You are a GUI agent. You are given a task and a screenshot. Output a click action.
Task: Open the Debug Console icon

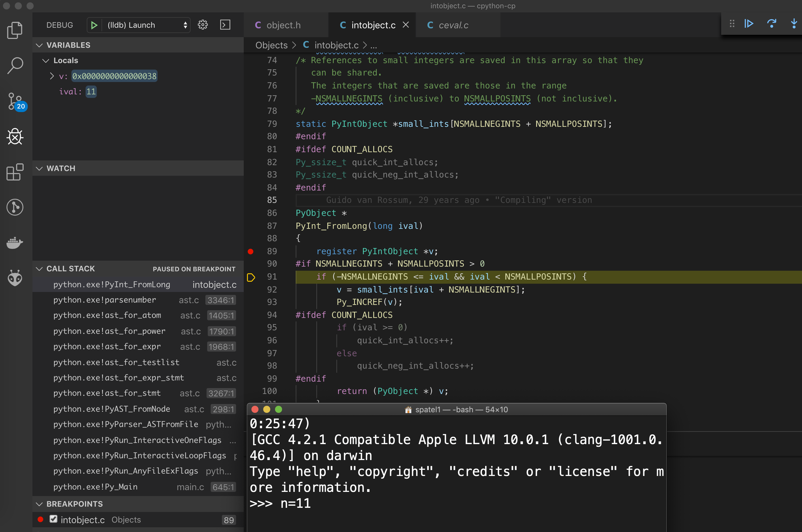point(225,25)
